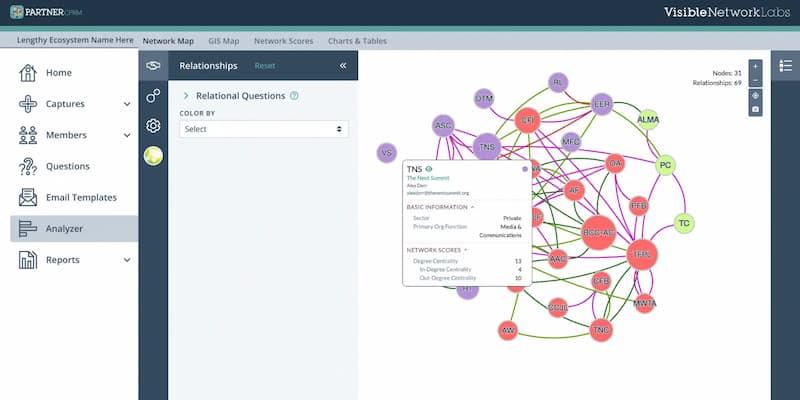
Task: Switch to the Network Scores tab
Action: (284, 41)
